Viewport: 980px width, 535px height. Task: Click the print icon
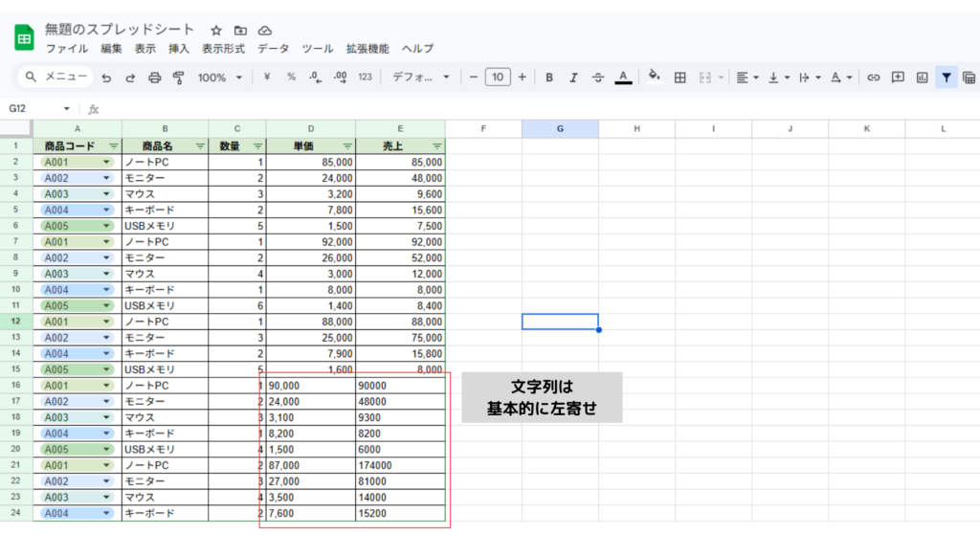point(154,78)
